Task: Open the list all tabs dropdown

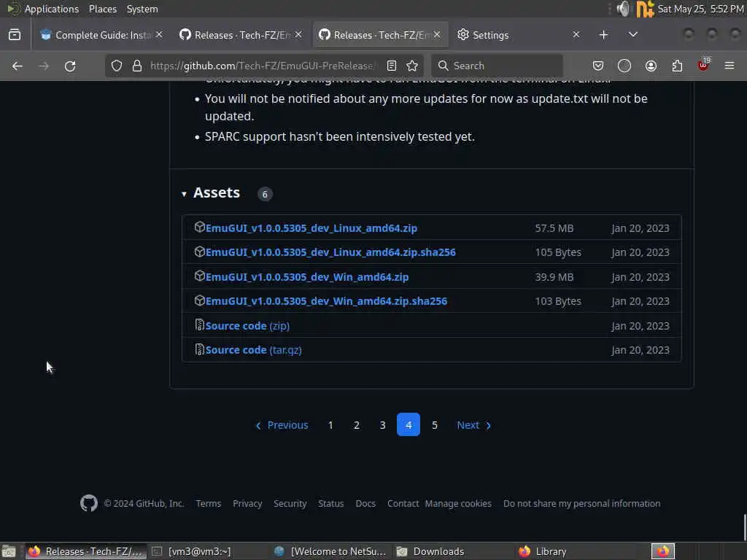Action: click(633, 35)
